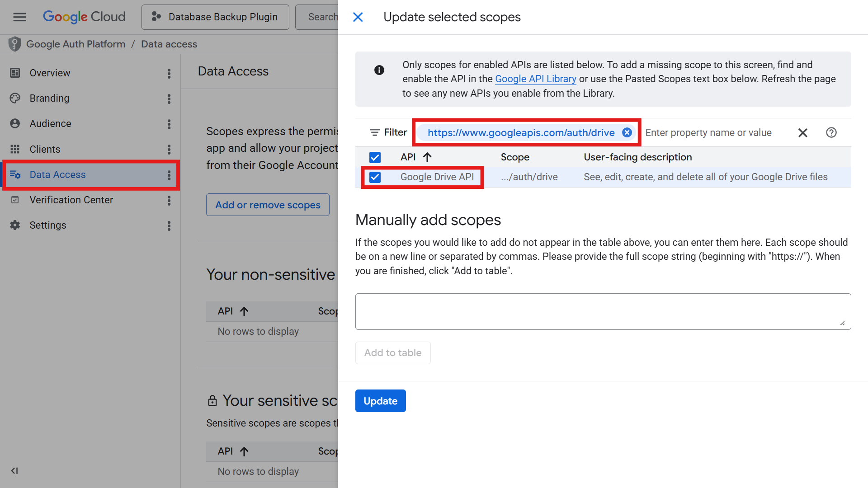The height and width of the screenshot is (488, 868).
Task: Open the filter help question mark icon
Action: tap(831, 133)
